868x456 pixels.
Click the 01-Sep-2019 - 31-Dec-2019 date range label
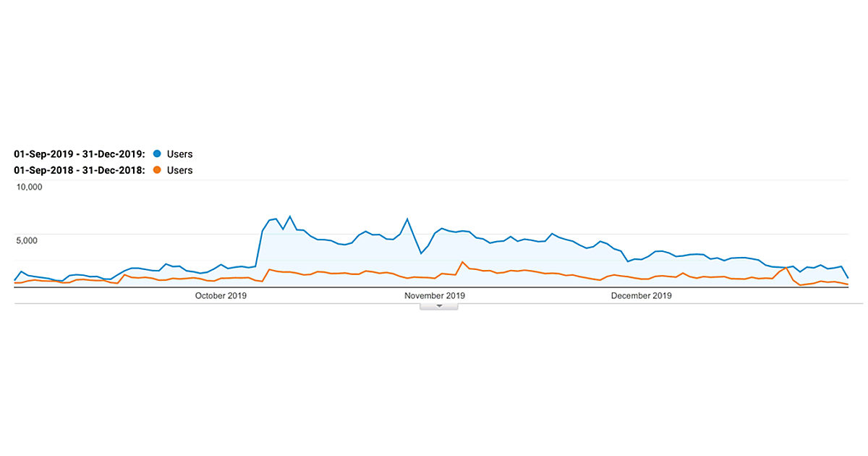80,154
